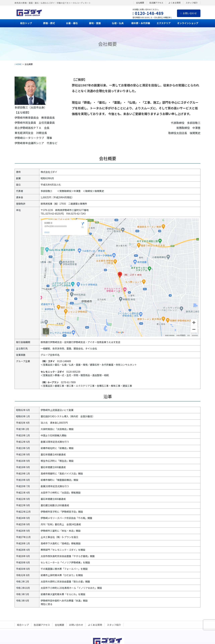Click タカラ 伊勢崎店 shopping cart icon
The width and height of the screenshot is (215, 644).
click(x=78, y=284)
